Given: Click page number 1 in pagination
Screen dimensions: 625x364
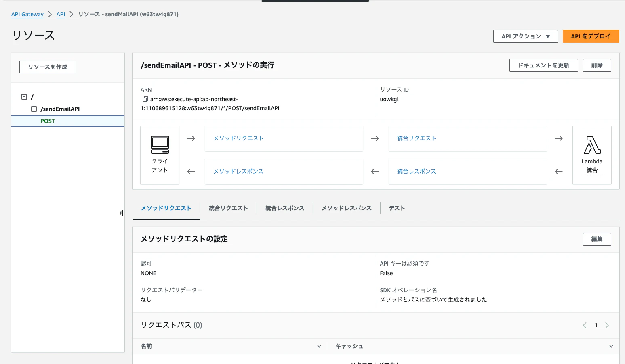Looking at the screenshot, I should coord(596,325).
